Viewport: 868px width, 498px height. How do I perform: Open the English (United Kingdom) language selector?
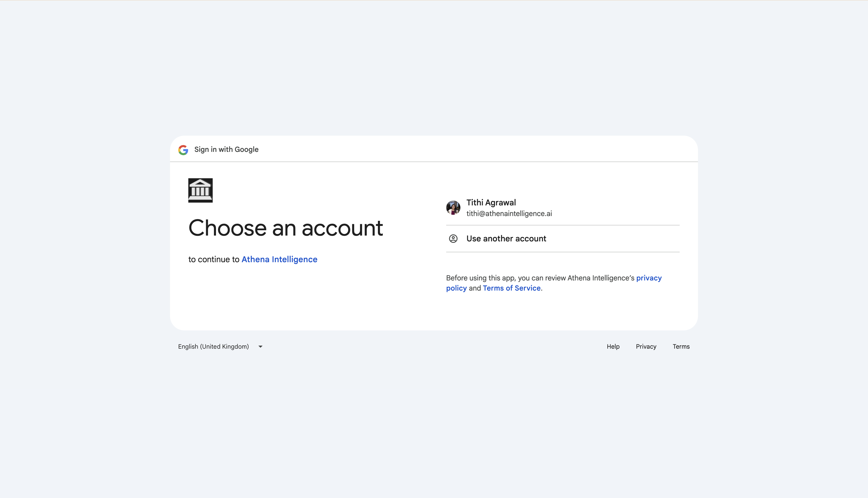click(213, 346)
